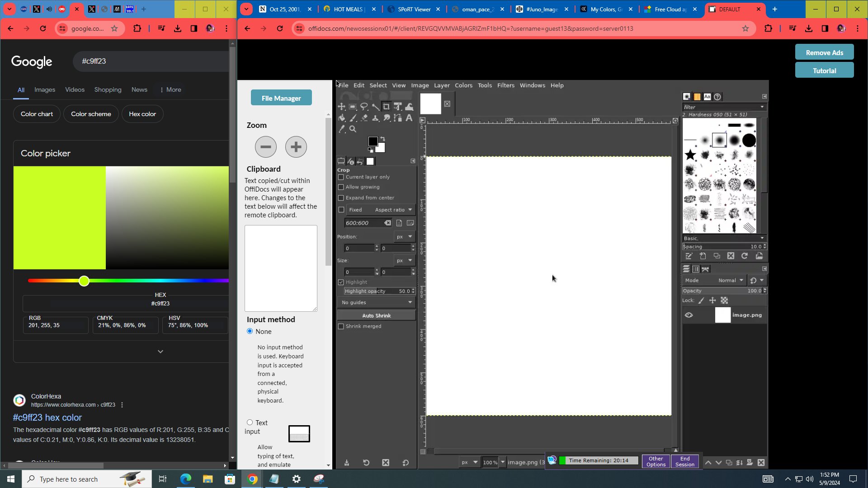This screenshot has height=488, width=868.
Task: Select the Smudge tool
Action: [x=387, y=118]
